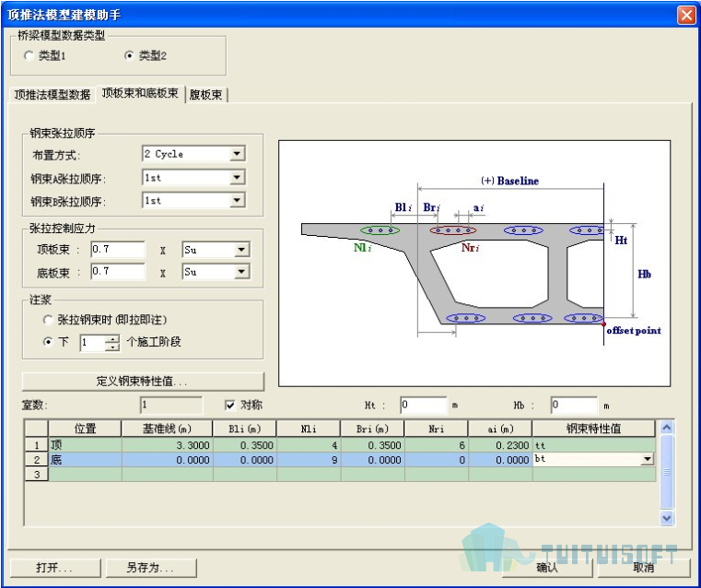
Task: Click the 位置 column header
Action: [x=85, y=429]
